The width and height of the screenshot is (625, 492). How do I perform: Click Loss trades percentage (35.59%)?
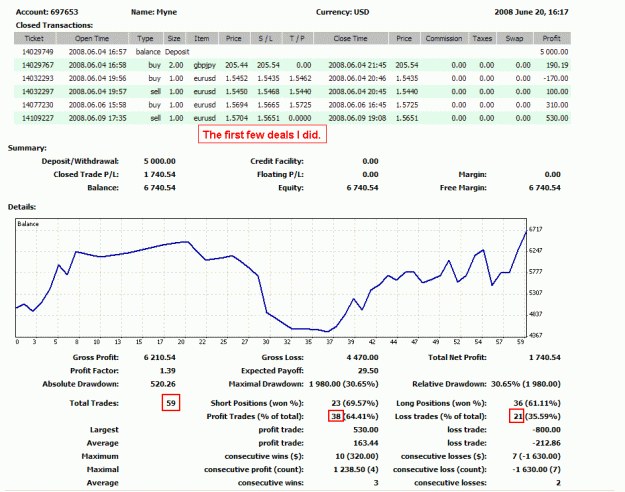(x=543, y=416)
